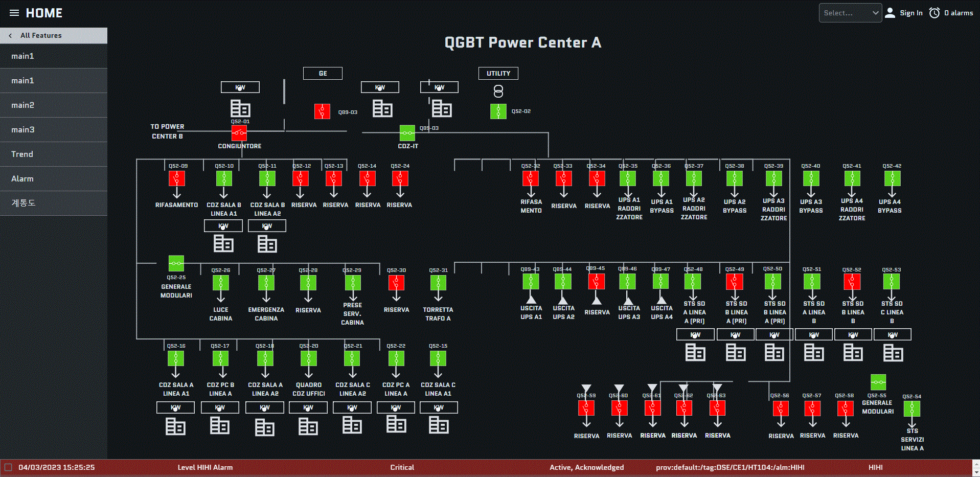Toggle the Q52-59 RISERVA breaker
The height and width of the screenshot is (477, 980).
pyautogui.click(x=586, y=408)
